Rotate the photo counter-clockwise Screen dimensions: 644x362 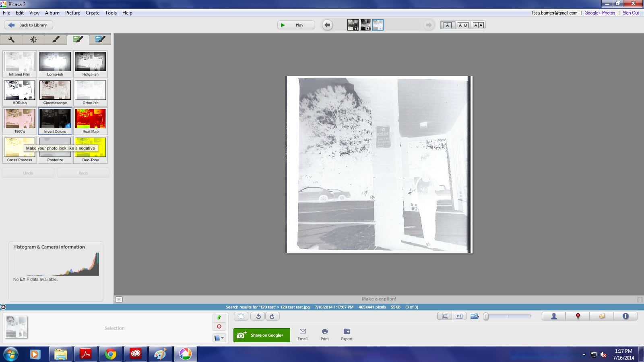(x=258, y=316)
